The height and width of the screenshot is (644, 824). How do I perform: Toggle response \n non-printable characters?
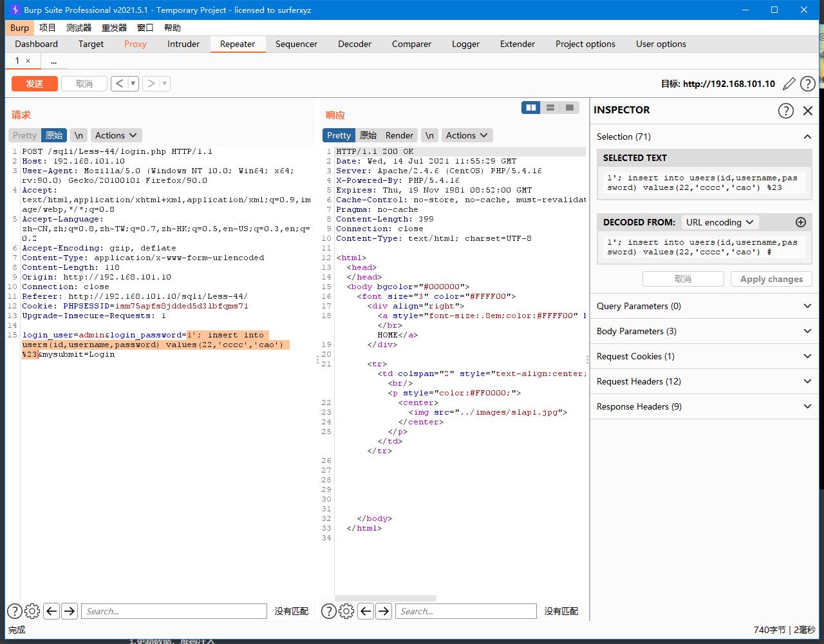click(x=429, y=135)
